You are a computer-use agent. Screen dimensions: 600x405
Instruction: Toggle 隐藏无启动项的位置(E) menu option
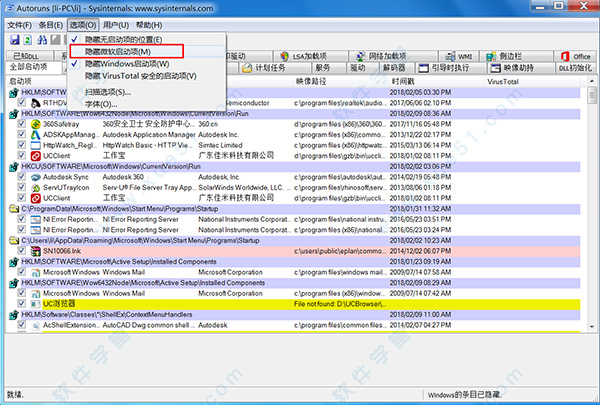[147, 39]
